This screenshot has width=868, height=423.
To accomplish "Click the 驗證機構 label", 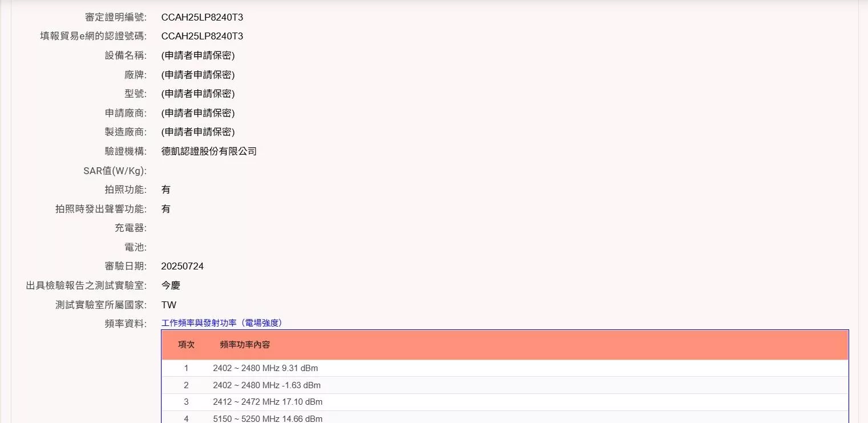I will pos(126,151).
